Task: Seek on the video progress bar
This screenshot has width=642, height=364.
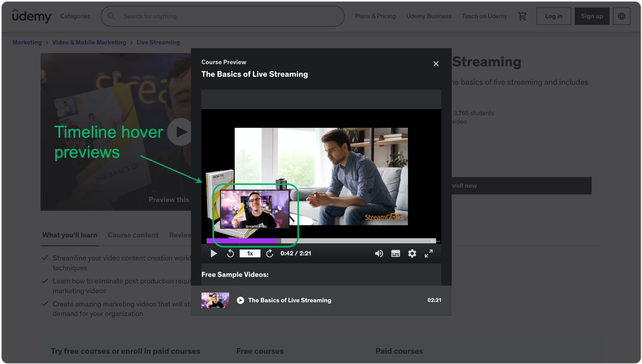Action: point(321,241)
